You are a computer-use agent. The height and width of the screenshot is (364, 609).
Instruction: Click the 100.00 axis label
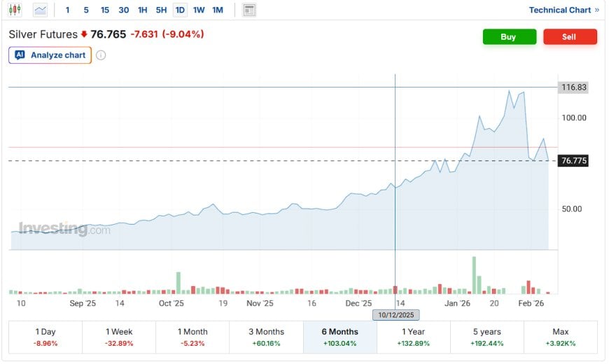click(574, 118)
